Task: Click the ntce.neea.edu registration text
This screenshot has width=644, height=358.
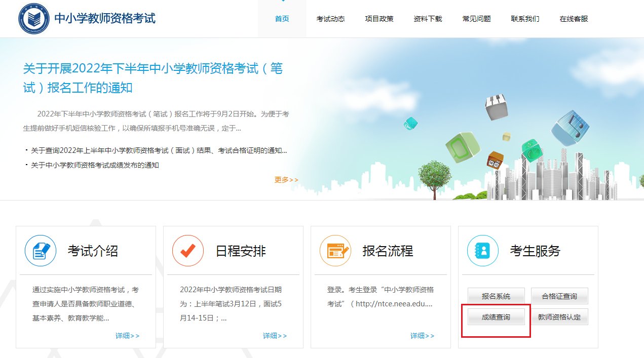Action: coord(380,297)
